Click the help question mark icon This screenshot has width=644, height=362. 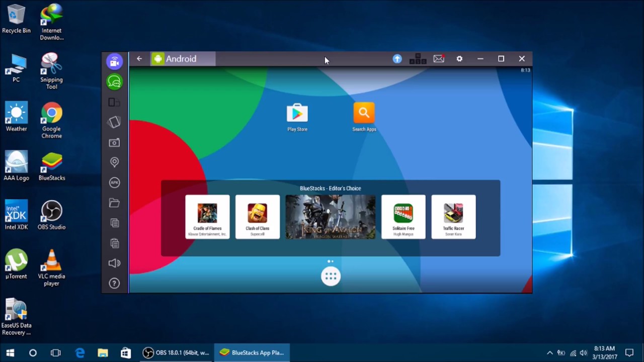pos(114,284)
